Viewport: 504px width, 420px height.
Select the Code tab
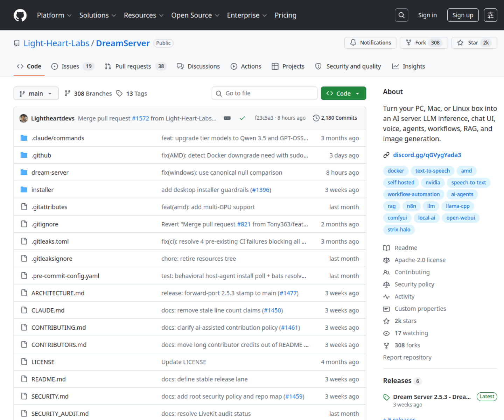(29, 66)
